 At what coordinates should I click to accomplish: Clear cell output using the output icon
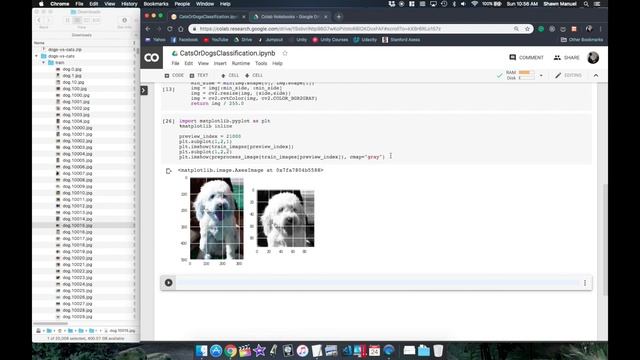pyautogui.click(x=169, y=171)
